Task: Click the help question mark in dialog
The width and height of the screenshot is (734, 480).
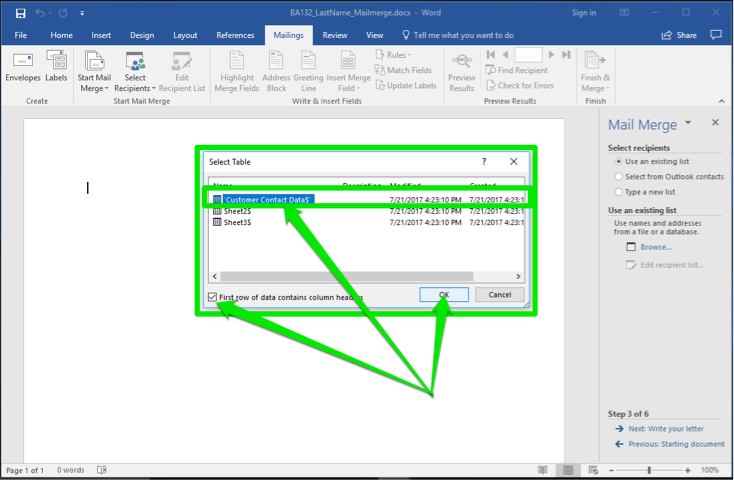Action: click(x=484, y=162)
